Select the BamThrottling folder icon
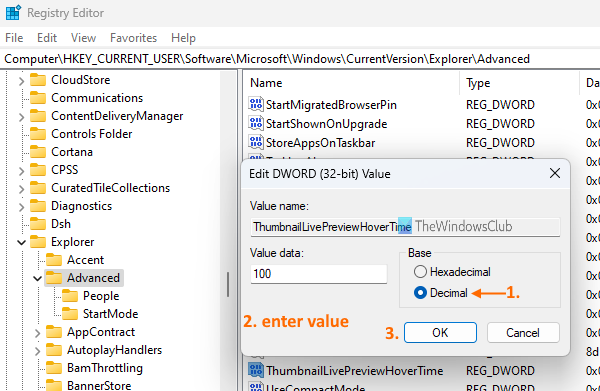 tap(54, 368)
